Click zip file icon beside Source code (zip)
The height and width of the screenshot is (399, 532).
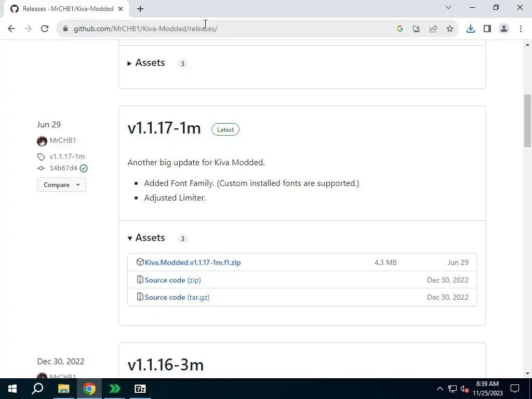140,280
